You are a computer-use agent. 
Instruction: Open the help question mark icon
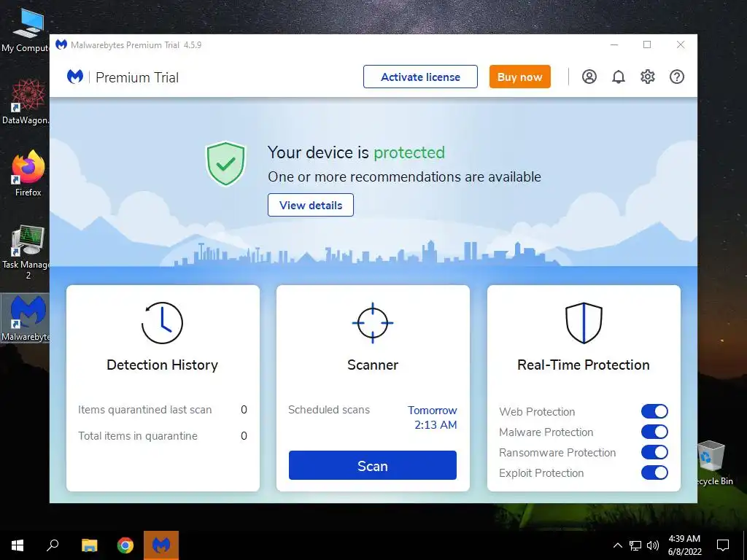point(676,77)
